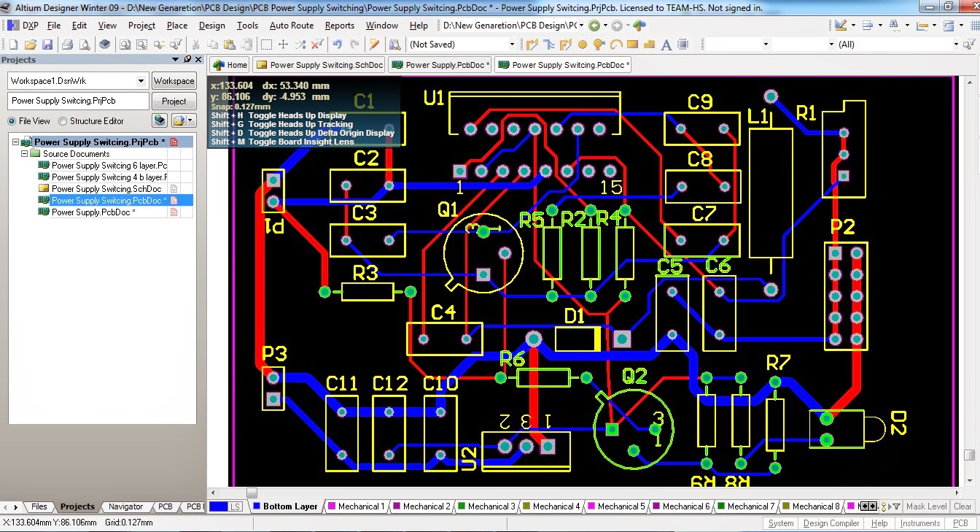Screen dimensions: 980x532
Task: Place a pad from the wiring toolbar
Action: pyautogui.click(x=583, y=45)
